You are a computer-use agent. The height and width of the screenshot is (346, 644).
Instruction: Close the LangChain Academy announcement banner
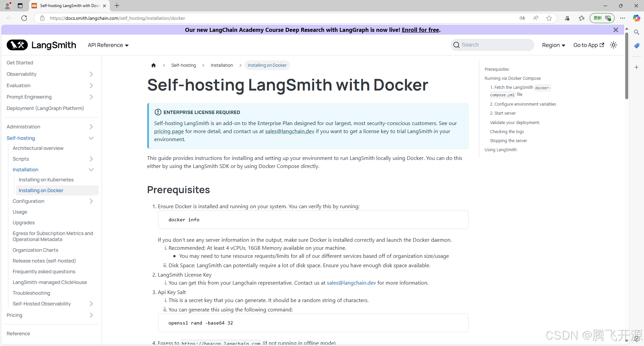point(616,30)
